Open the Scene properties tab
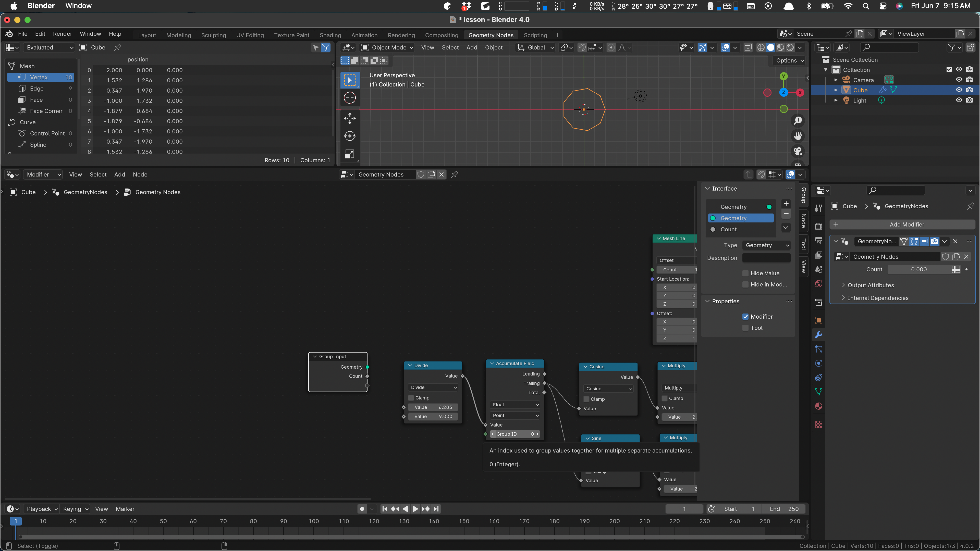This screenshot has height=551, width=980. click(819, 269)
